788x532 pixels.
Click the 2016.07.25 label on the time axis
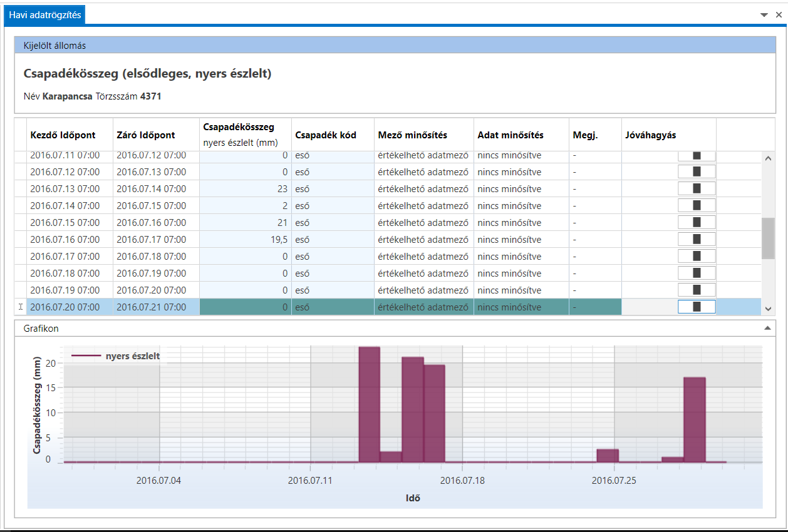point(614,481)
